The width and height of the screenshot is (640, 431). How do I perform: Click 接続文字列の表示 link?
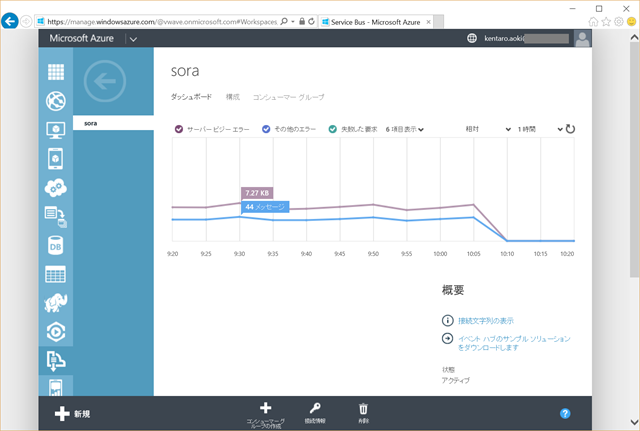click(x=486, y=321)
